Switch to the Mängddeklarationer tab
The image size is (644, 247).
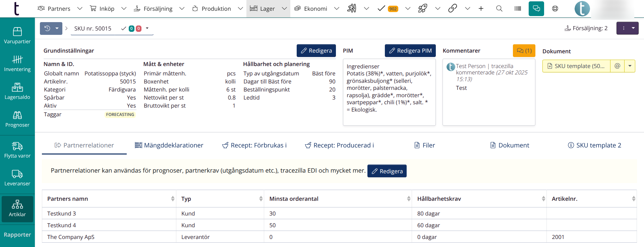(169, 145)
